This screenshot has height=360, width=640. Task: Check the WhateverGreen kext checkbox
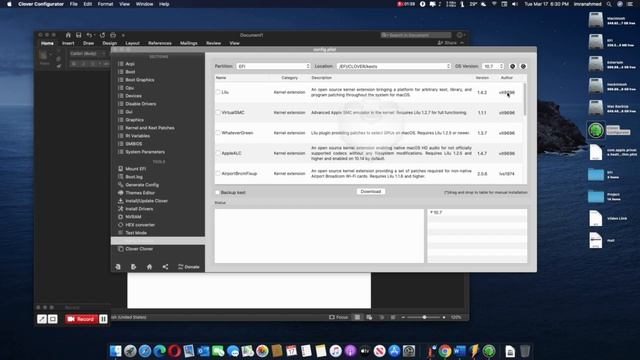click(218, 133)
